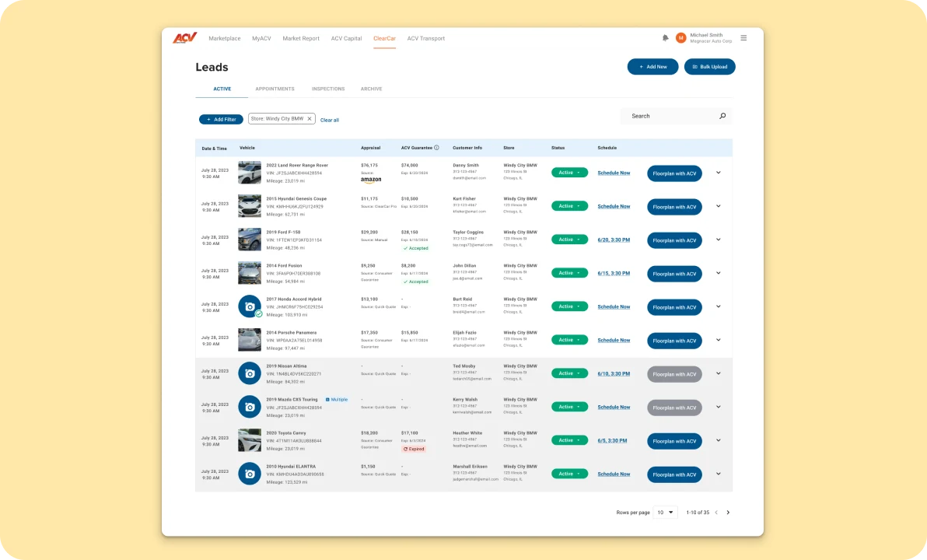Click the ACV Guarantee info icon
Viewport: 927px width, 560px height.
437,148
